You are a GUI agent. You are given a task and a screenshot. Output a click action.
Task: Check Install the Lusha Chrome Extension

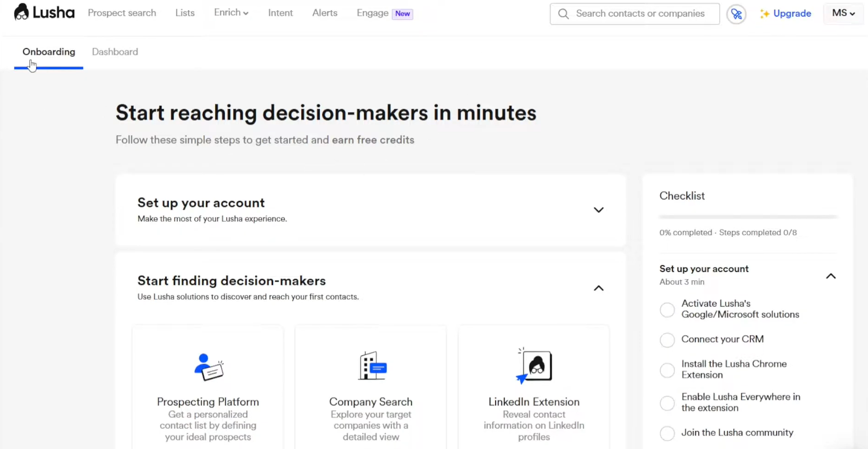click(x=667, y=370)
